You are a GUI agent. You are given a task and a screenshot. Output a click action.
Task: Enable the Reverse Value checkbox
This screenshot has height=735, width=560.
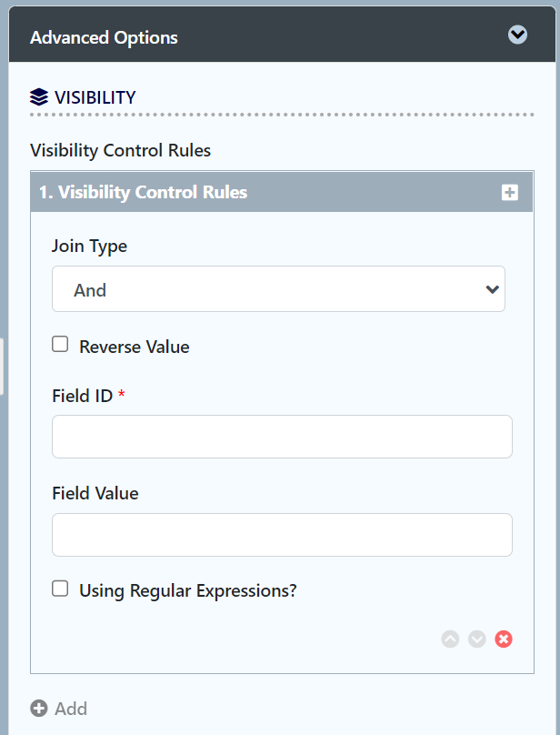60,345
